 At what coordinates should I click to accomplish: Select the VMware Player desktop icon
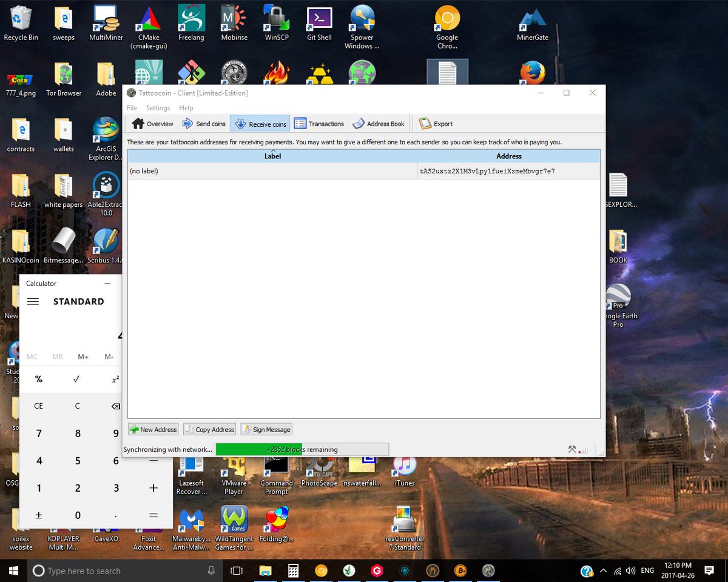tap(234, 475)
